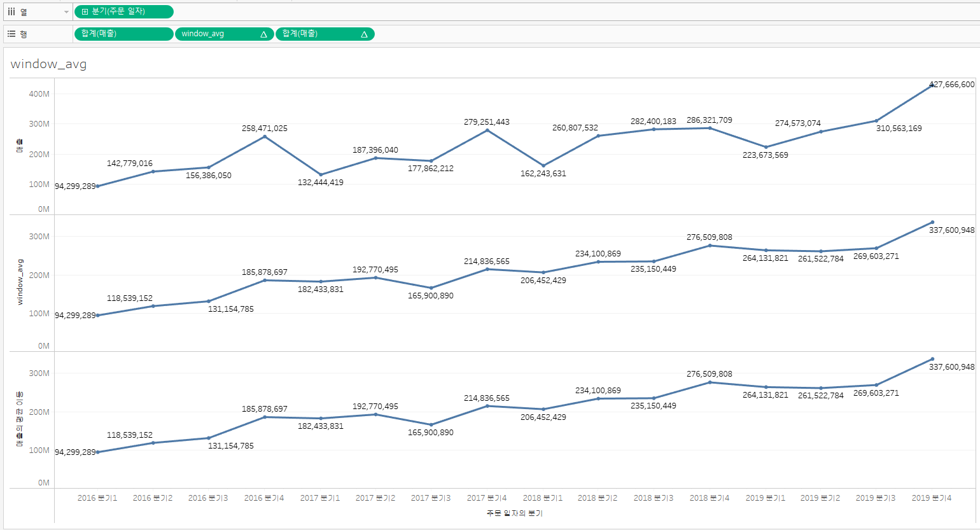This screenshot has width=980, height=530.
Task: Click data label 310,563,169 in top chart
Action: coord(899,128)
